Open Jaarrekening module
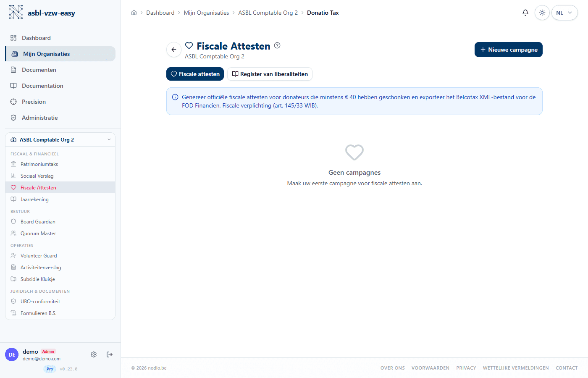The image size is (588, 378). [x=60, y=199]
